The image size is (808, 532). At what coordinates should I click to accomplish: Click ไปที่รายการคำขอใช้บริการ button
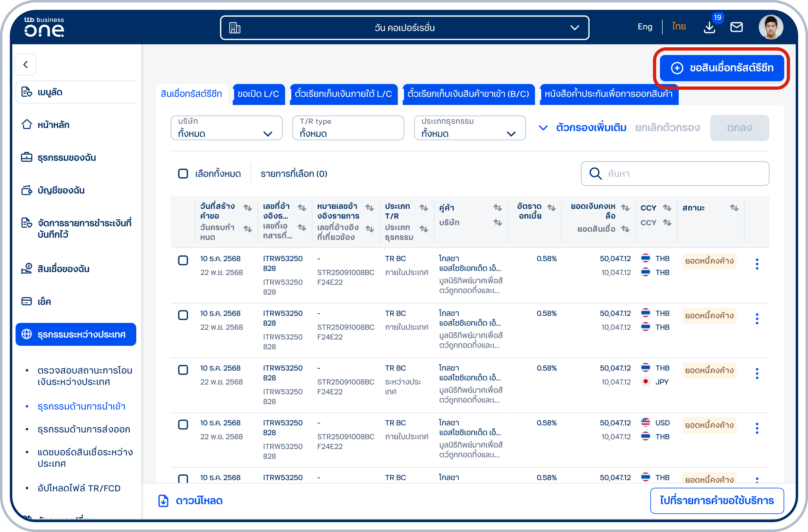717,501
